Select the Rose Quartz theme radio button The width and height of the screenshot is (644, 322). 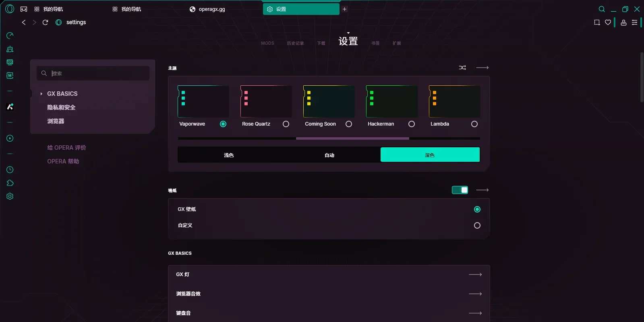[x=286, y=124]
